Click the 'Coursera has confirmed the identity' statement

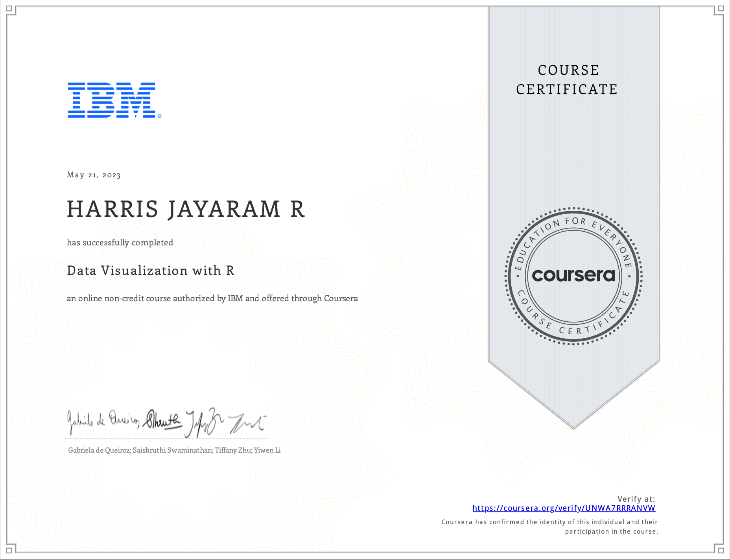click(549, 527)
